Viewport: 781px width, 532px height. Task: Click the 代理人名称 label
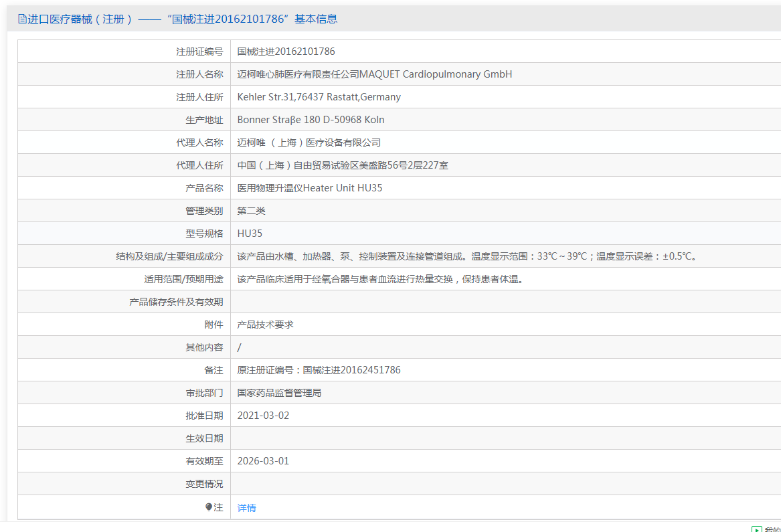[x=199, y=143]
